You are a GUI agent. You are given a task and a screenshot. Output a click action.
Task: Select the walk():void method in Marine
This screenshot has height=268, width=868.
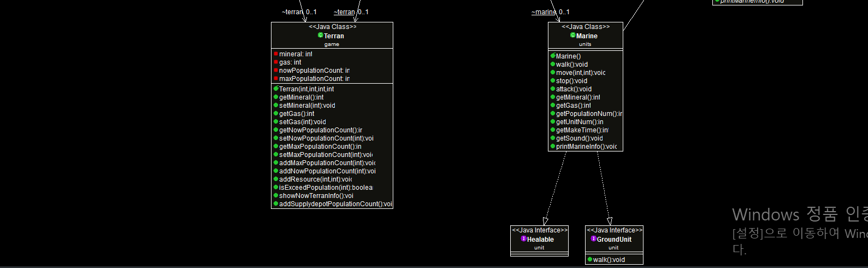572,65
